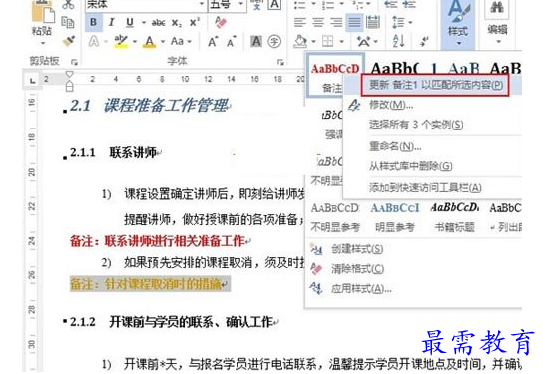The width and height of the screenshot is (543, 374).
Task: Open Font dialog launcher beside 字体
Action: pos(280,62)
